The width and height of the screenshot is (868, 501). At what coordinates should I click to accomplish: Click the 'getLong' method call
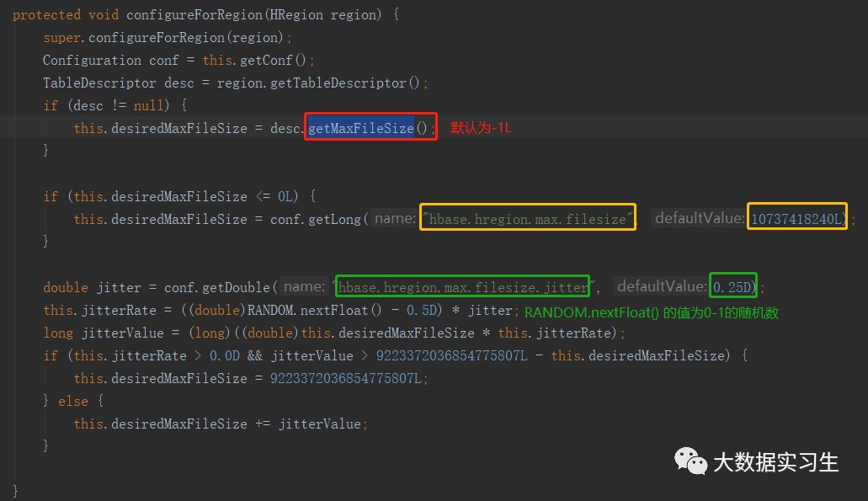tap(334, 219)
